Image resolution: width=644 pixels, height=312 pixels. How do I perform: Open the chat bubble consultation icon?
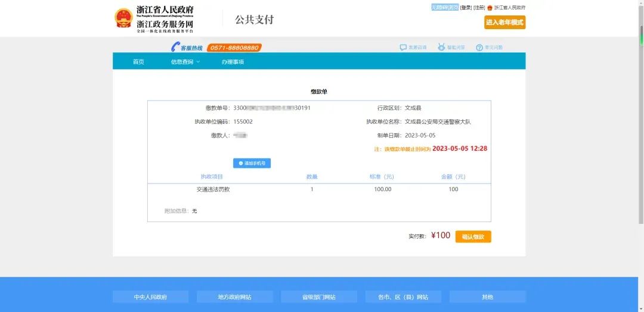[x=403, y=48]
